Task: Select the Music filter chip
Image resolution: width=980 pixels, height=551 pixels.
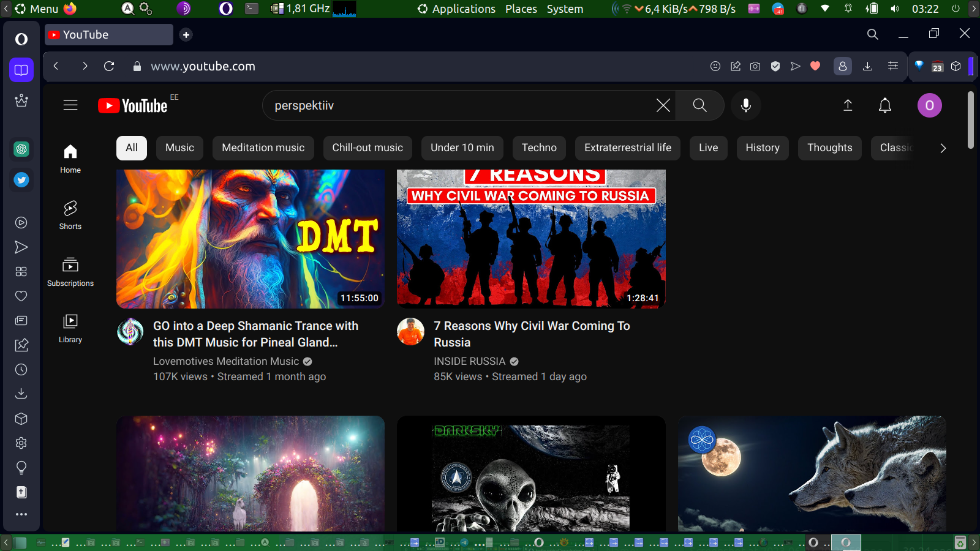Action: coord(179,148)
